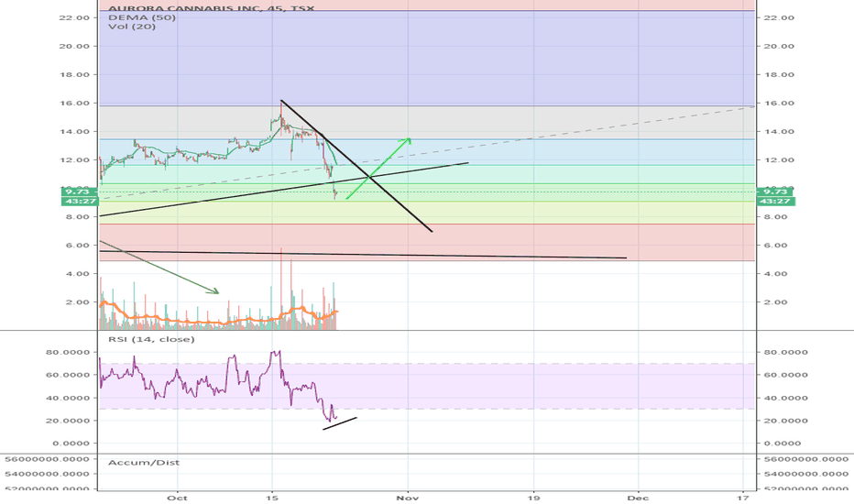Click 54000000.0000 on the right Accum/Dist scale
Screen dimensions: 854x504
[x=806, y=474]
